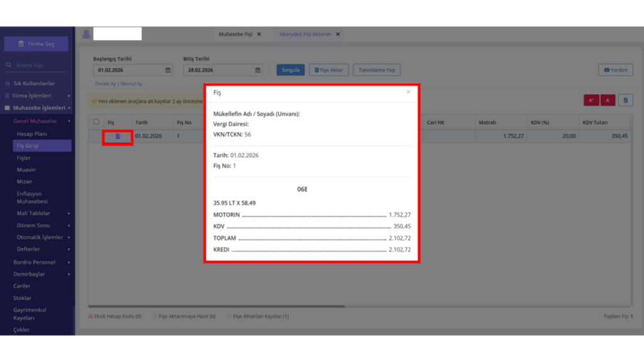The width and height of the screenshot is (644, 362).
Task: Open Stoklar in the sidebar
Action: (22, 298)
